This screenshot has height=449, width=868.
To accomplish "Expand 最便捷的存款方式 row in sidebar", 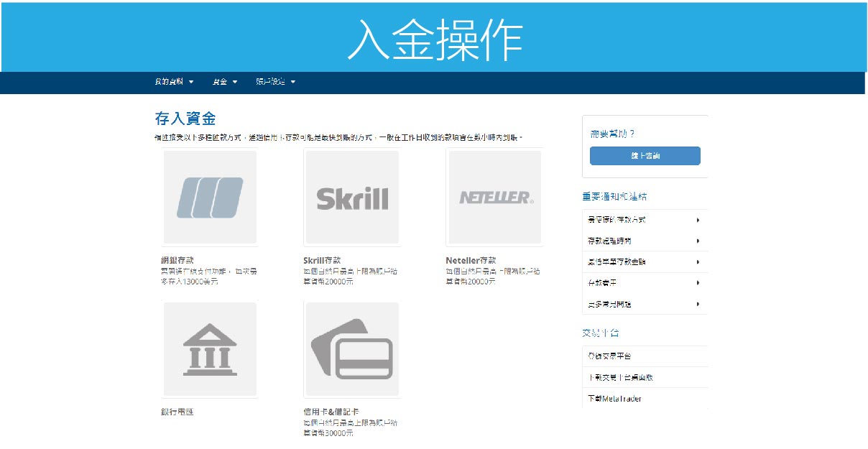I will click(645, 220).
